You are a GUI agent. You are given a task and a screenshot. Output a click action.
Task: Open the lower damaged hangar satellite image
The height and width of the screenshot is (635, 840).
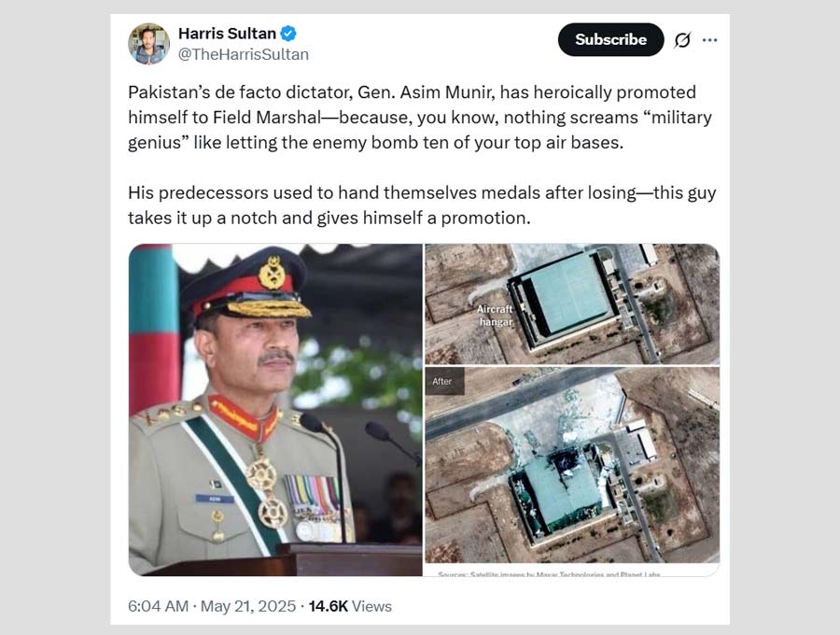click(571, 465)
